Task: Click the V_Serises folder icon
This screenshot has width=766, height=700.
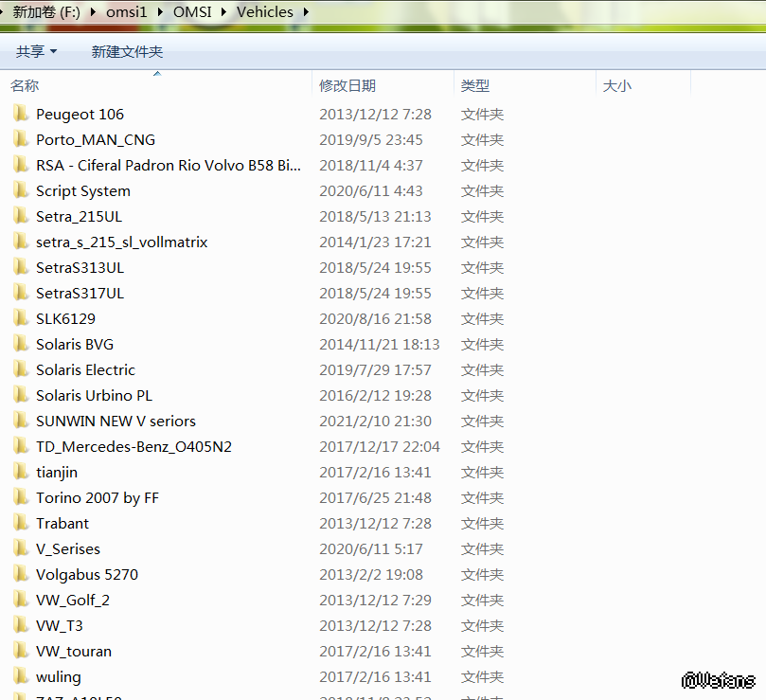Action: tap(21, 548)
